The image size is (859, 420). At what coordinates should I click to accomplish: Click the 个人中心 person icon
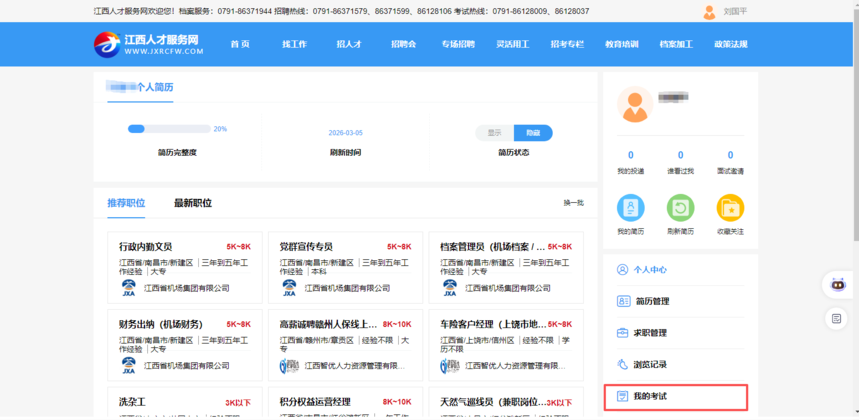click(x=622, y=269)
